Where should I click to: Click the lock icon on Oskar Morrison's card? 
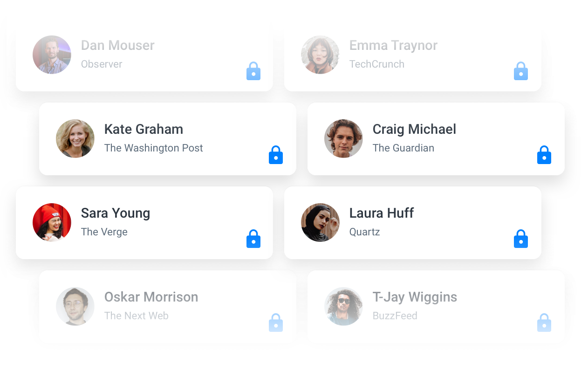pos(276,323)
